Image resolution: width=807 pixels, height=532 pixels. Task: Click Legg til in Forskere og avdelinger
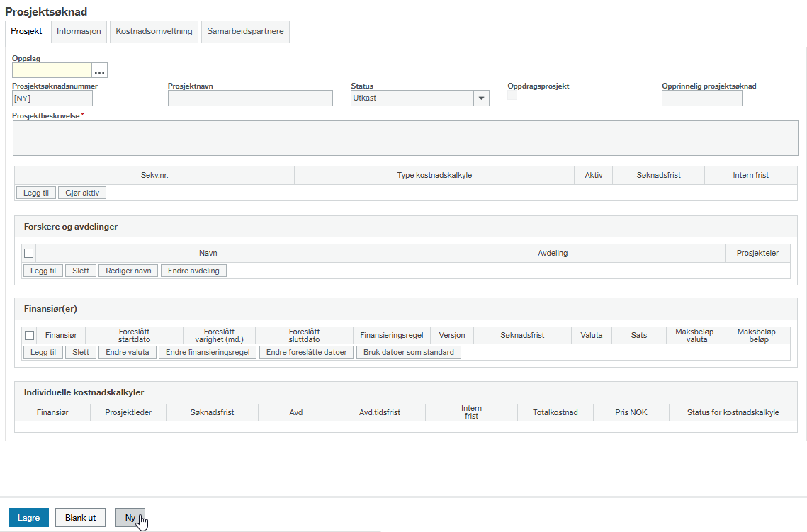click(43, 271)
